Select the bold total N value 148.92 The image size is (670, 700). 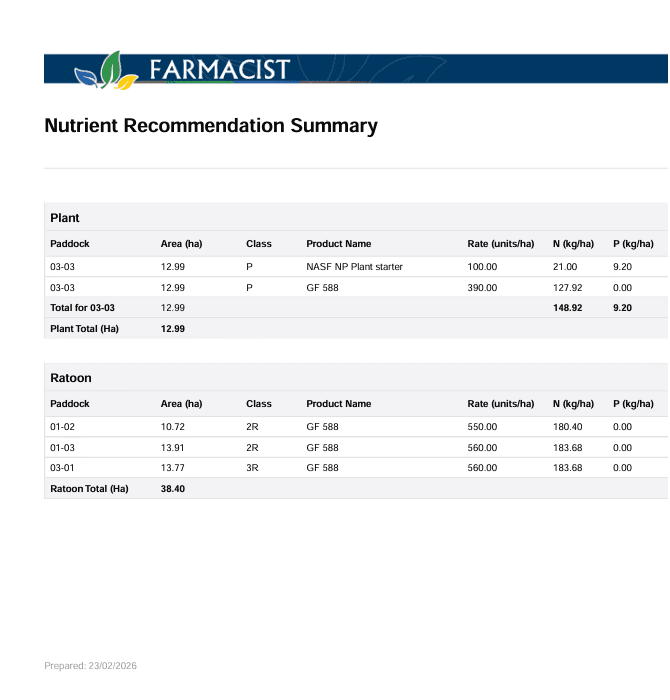567,308
